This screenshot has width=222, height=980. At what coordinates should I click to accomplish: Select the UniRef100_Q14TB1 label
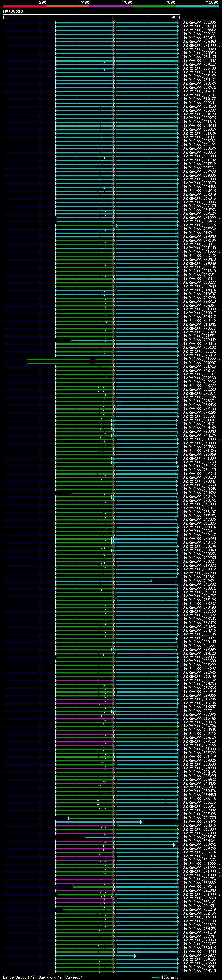(199, 91)
